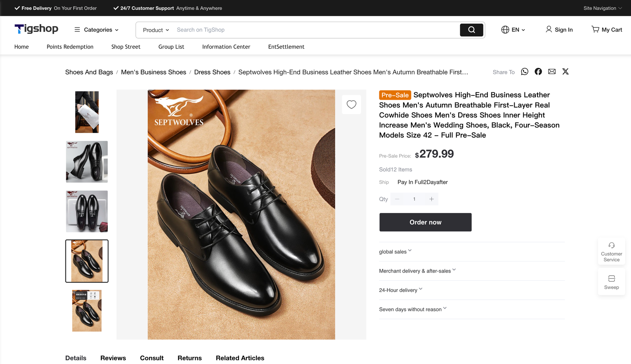
Task: Open the Sweep scan widget
Action: [611, 282]
